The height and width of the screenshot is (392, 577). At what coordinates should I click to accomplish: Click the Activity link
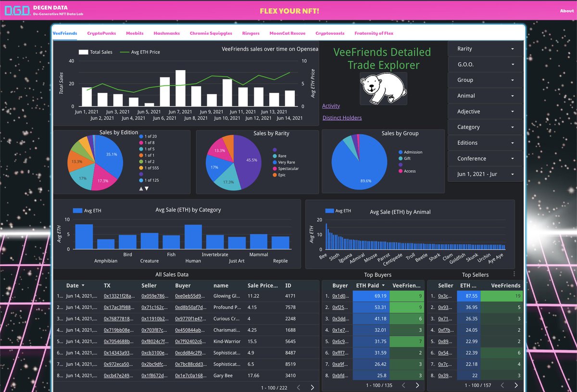331,106
